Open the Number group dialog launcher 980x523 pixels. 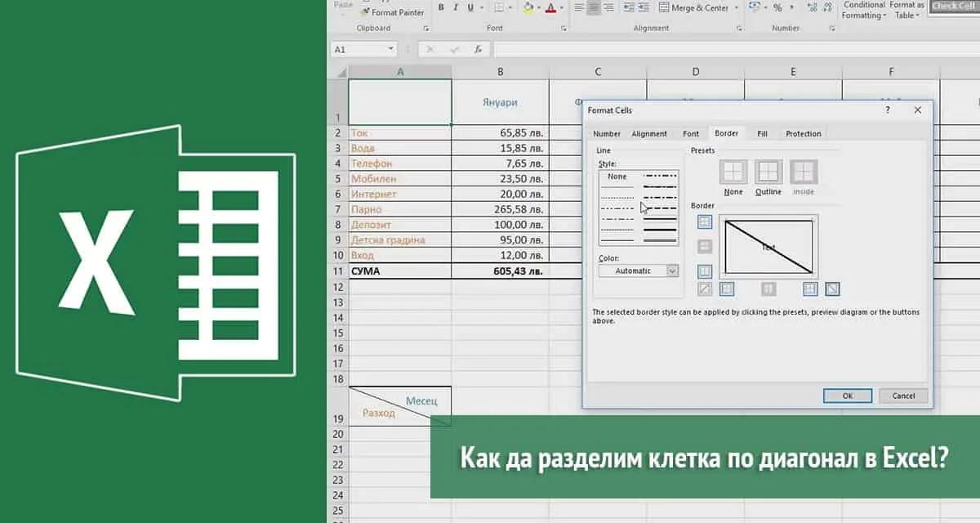832,28
